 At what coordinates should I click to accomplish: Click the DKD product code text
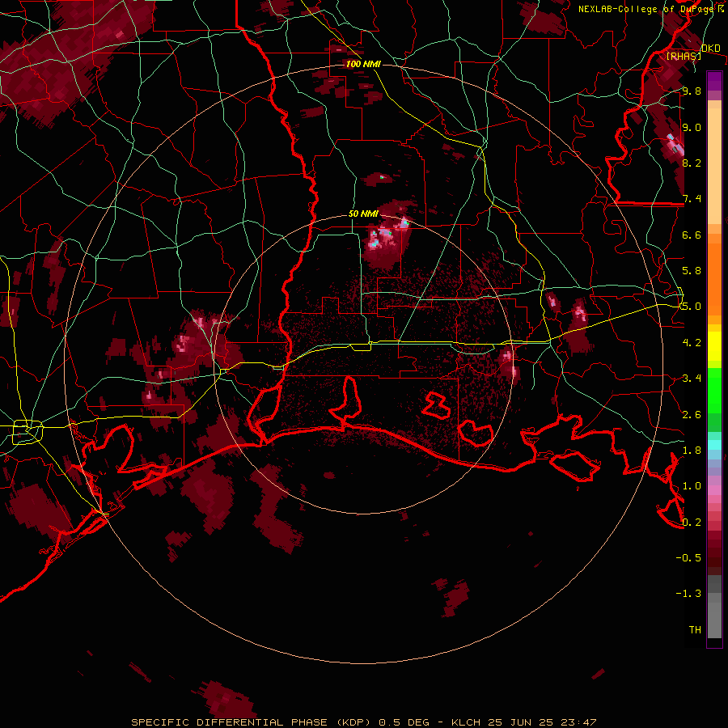pos(711,49)
